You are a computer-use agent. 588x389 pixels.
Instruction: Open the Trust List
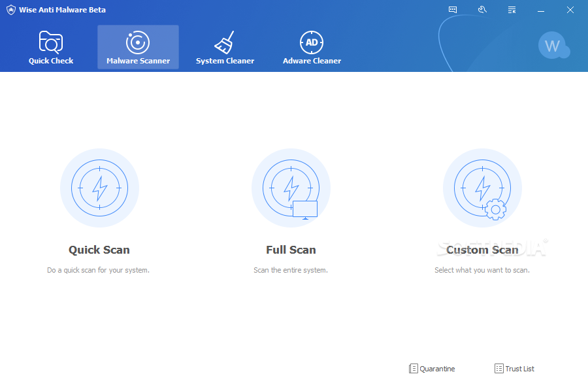point(515,369)
